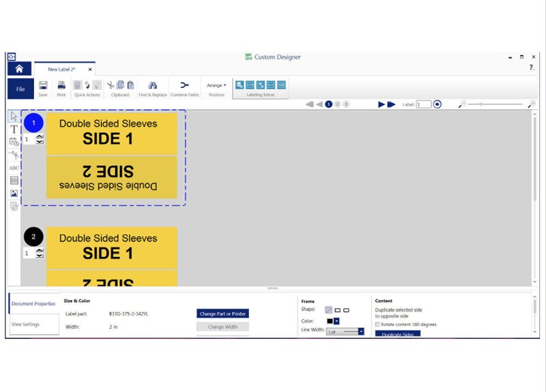Click the fifth Labeling Extras icon
This screenshot has width=546, height=392.
[x=281, y=85]
